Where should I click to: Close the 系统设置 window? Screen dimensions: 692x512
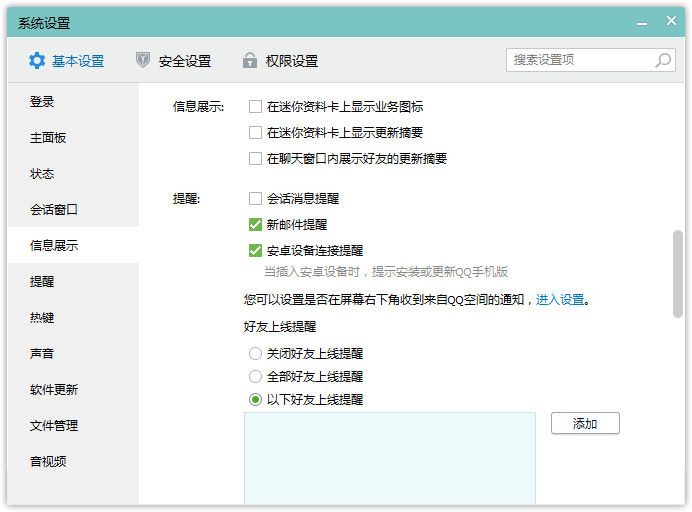pos(671,21)
